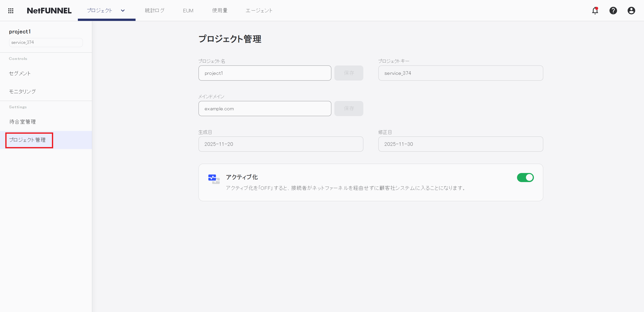Open セグメント in the sidebar
The height and width of the screenshot is (312, 644).
coord(20,73)
